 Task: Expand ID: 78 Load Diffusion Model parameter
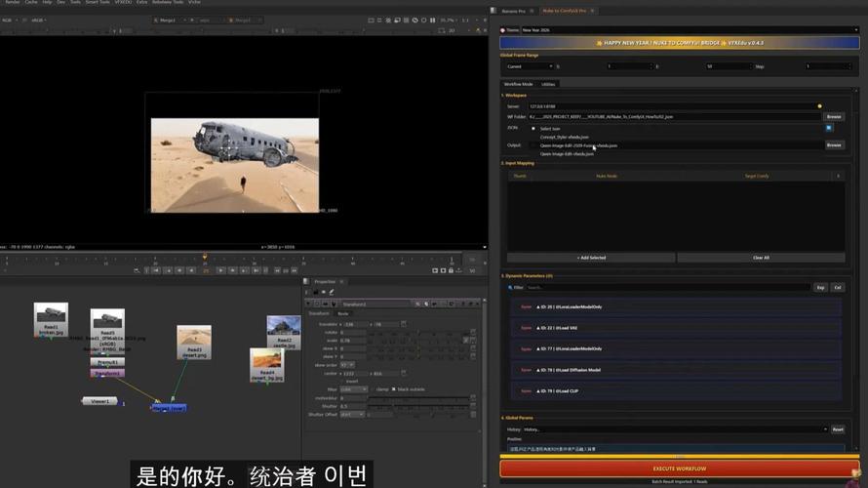675,370
